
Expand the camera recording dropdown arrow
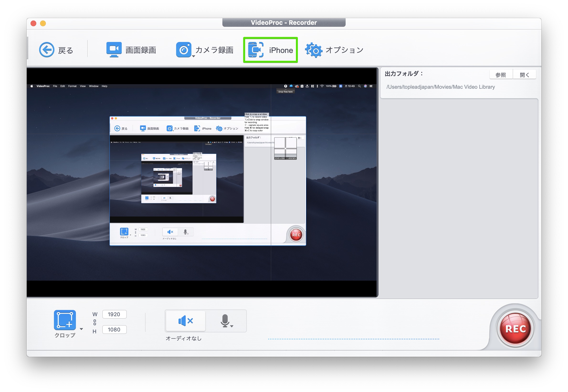coord(194,57)
